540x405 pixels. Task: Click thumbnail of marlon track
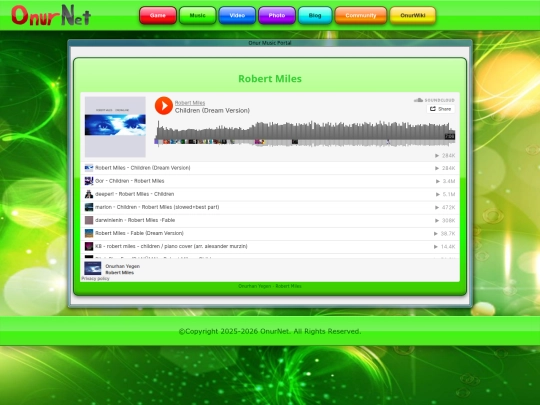click(x=89, y=207)
